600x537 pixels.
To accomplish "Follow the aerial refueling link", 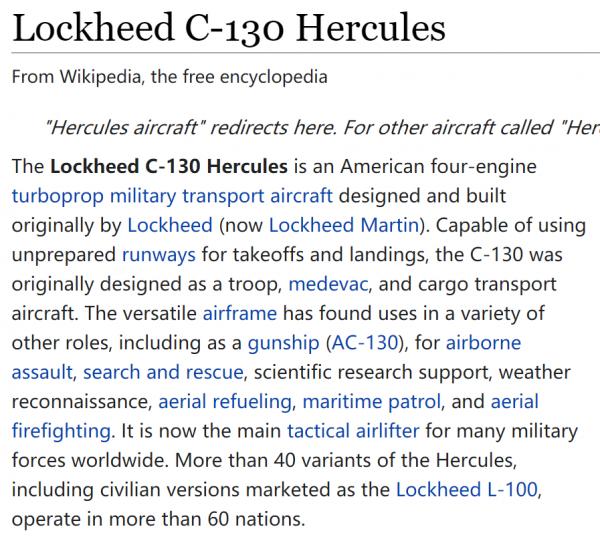I will [225, 403].
